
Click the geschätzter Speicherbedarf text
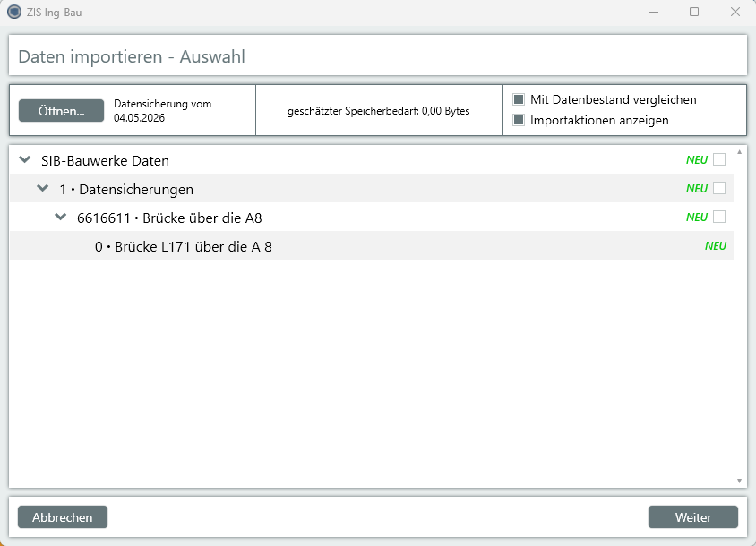tap(379, 111)
